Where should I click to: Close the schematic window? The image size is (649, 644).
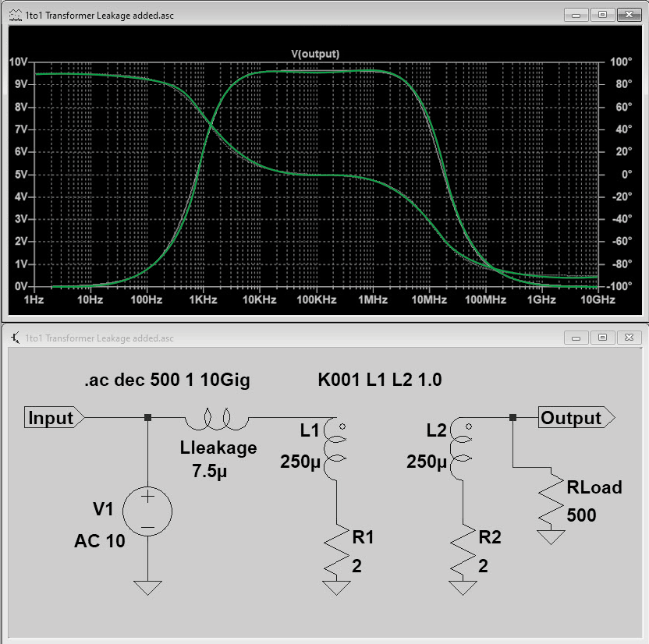coord(627,338)
